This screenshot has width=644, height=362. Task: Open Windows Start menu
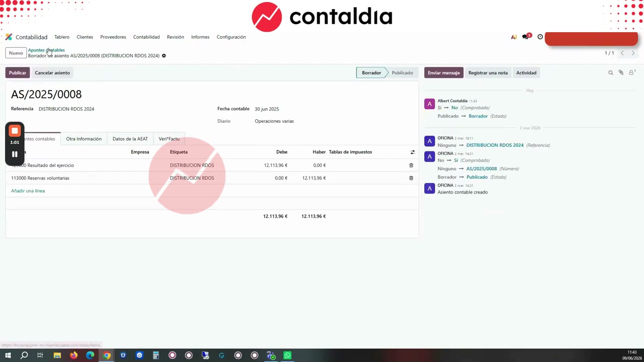click(x=8, y=355)
